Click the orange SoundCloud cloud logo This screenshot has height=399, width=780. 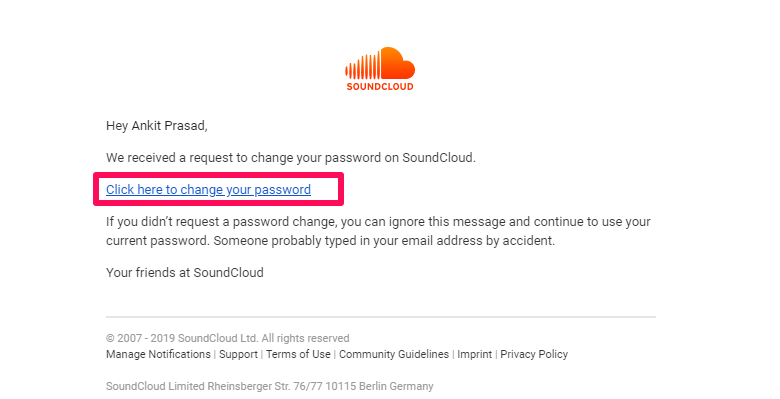pos(380,64)
